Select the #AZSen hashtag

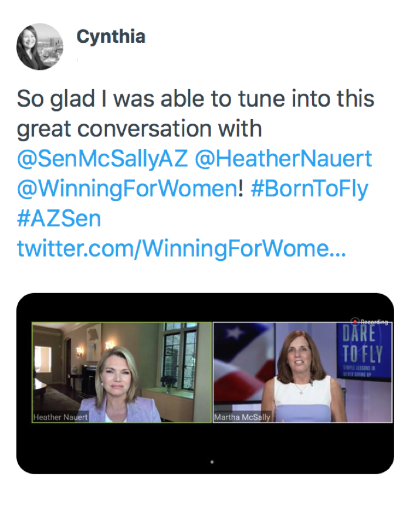[x=59, y=219]
